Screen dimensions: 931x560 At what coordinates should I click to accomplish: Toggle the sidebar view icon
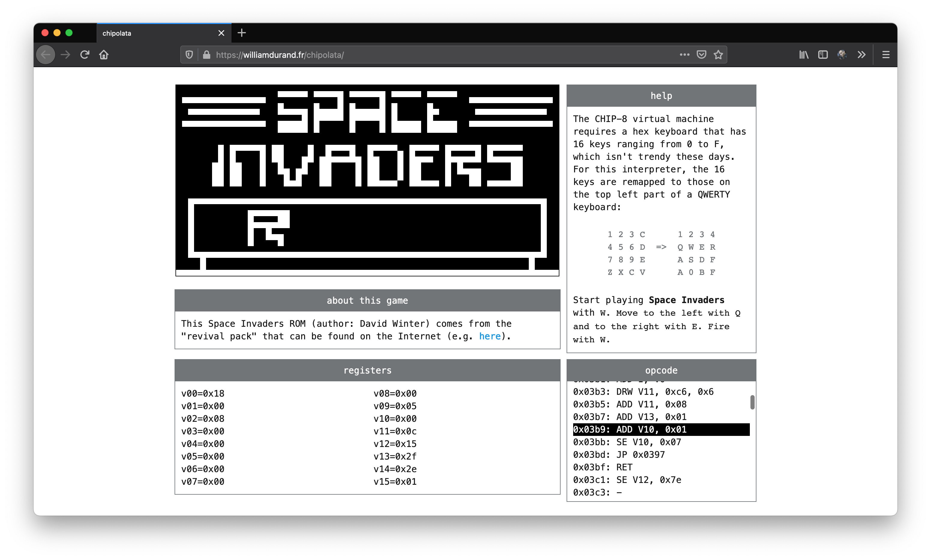click(x=823, y=55)
